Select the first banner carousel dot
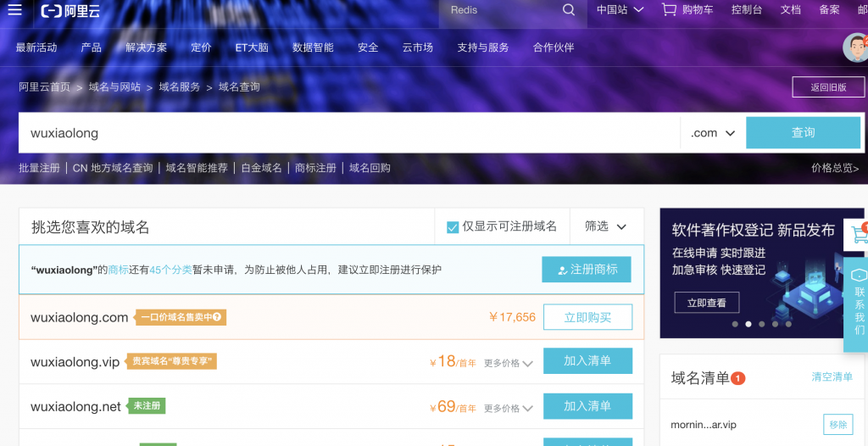The image size is (868, 446). [735, 324]
